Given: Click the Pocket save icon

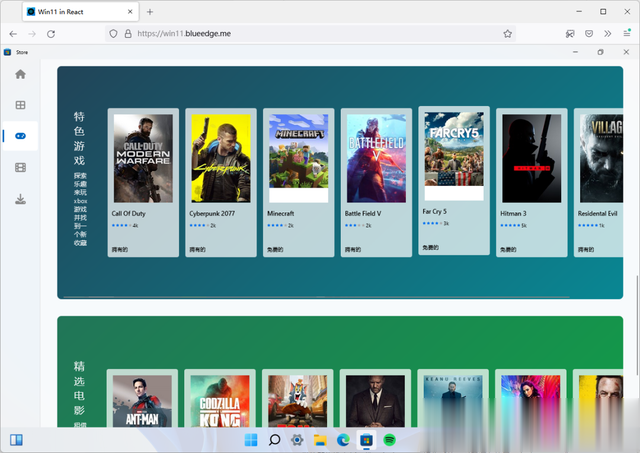Looking at the screenshot, I should point(589,33).
